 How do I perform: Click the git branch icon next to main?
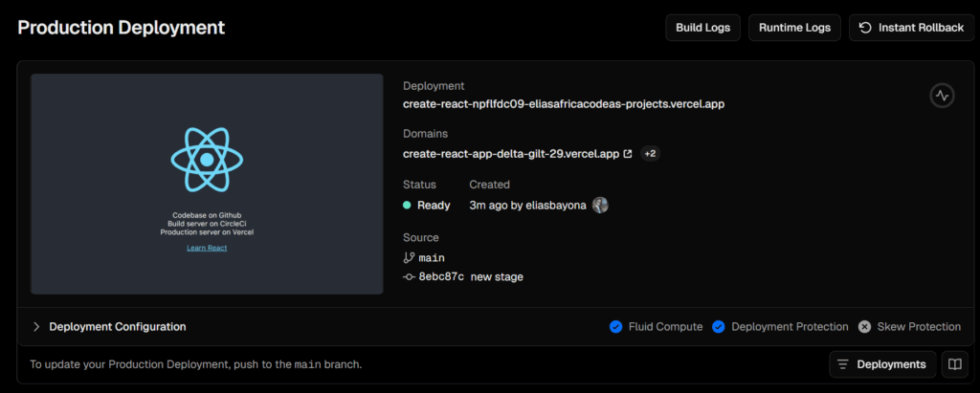pos(410,257)
